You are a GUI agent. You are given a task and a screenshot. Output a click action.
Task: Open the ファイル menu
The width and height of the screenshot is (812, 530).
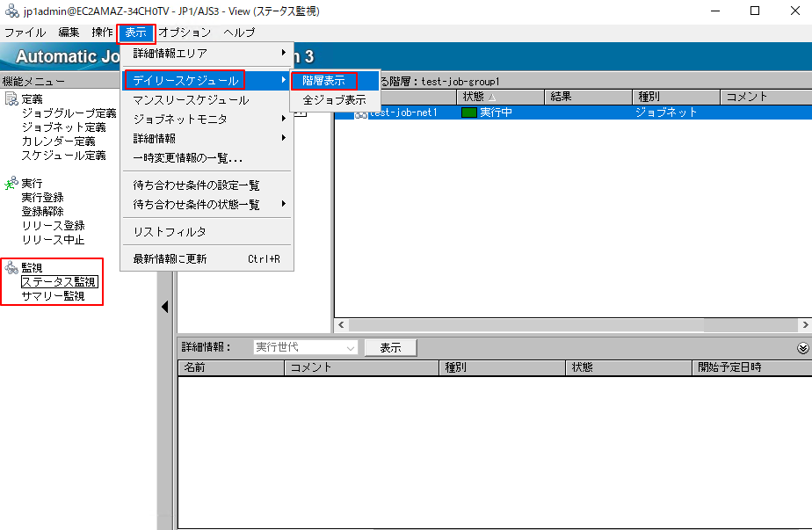coord(25,33)
